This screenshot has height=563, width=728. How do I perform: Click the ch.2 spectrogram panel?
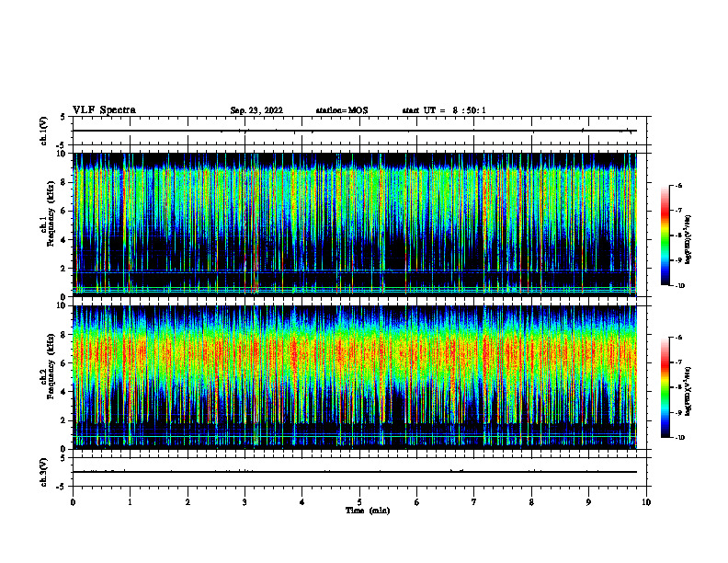(x=355, y=377)
